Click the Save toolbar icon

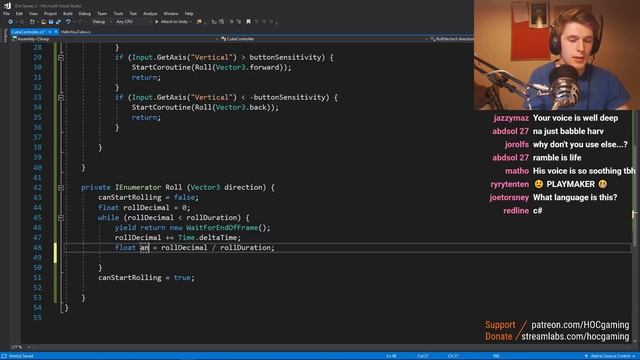[x=51, y=22]
